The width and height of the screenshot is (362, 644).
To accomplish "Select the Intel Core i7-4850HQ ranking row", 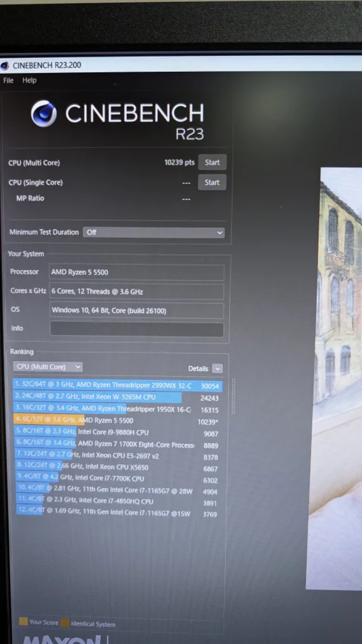I will pyautogui.click(x=118, y=501).
